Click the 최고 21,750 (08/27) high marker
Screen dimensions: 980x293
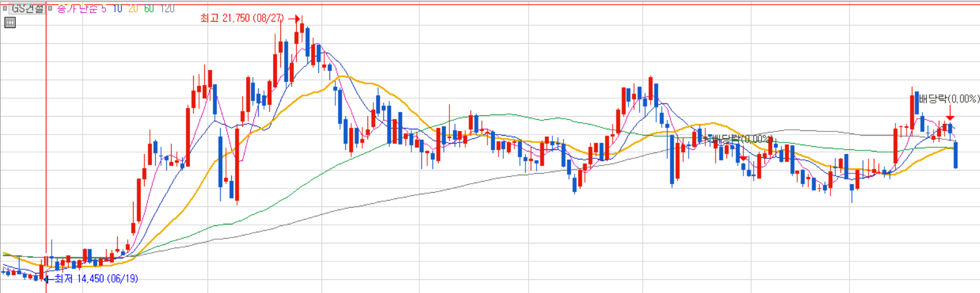[250, 18]
